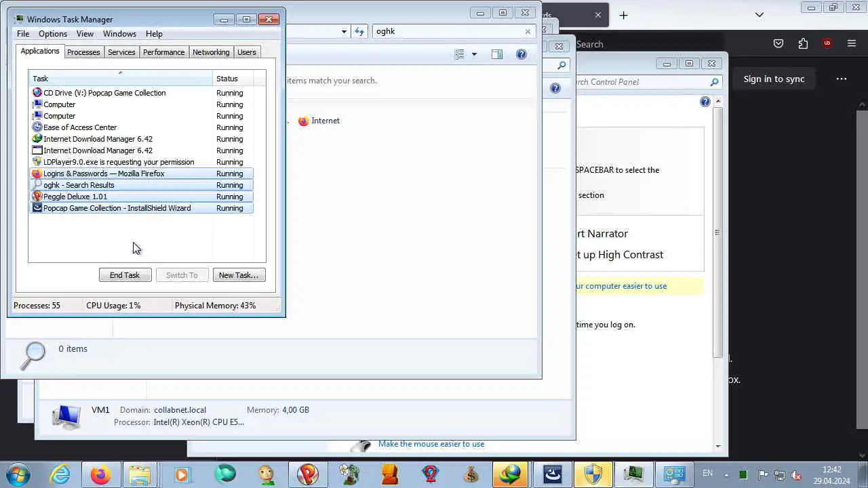Sort by the Task column header
This screenshot has width=868, height=488.
tap(121, 79)
